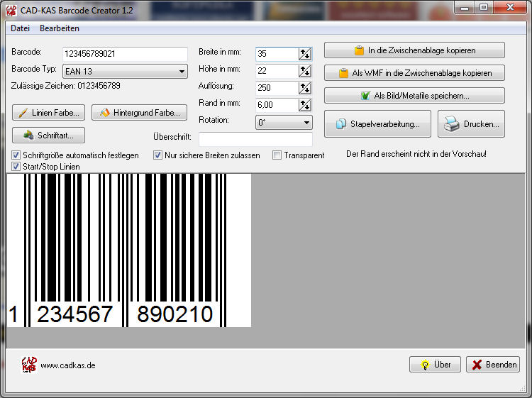Image resolution: width=532 pixels, height=398 pixels.
Task: Uncheck Start/Stop Linien option
Action: pos(16,167)
